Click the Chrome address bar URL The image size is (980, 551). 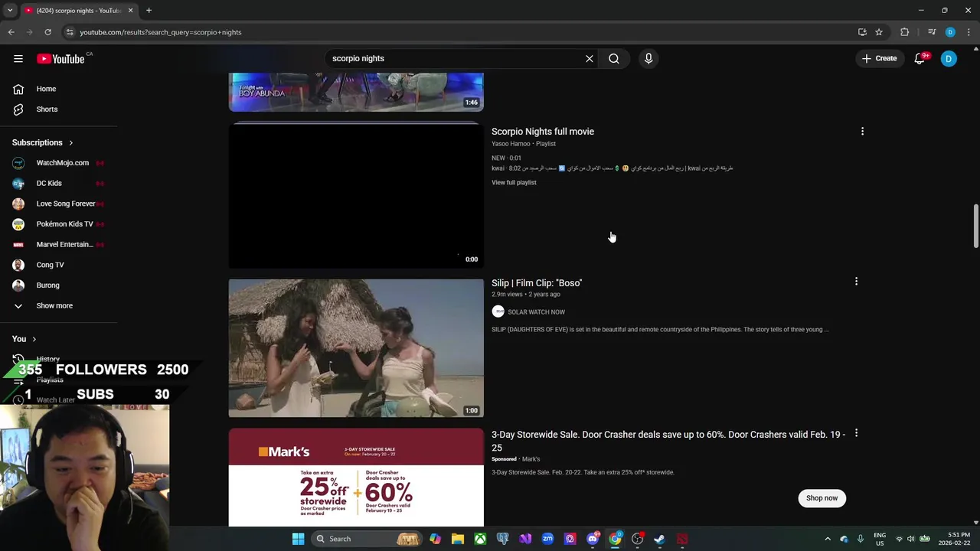(x=161, y=32)
